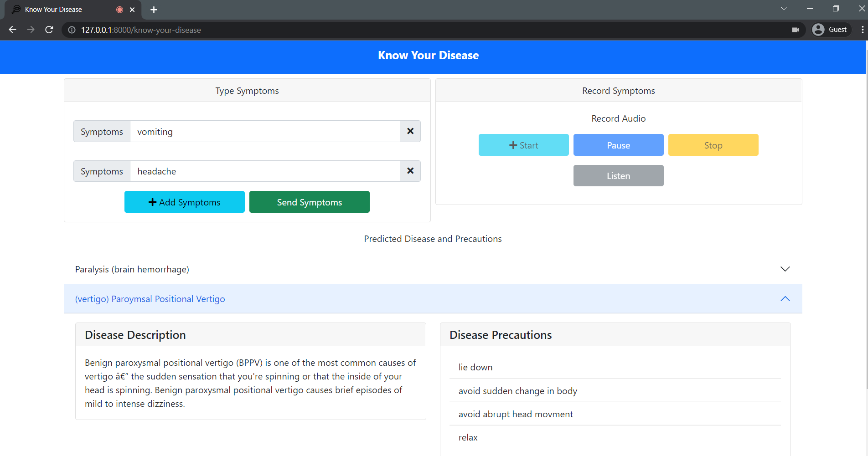Remove the vomiting symptom with its X button

[410, 131]
